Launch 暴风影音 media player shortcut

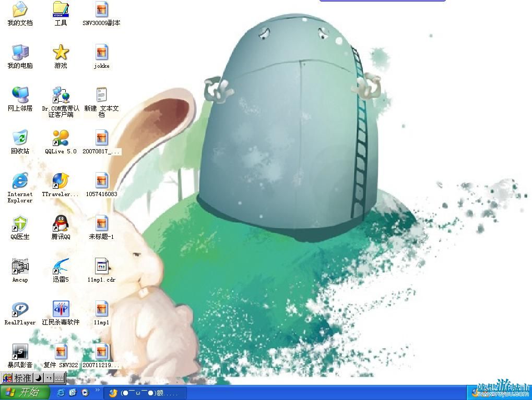[20, 355]
